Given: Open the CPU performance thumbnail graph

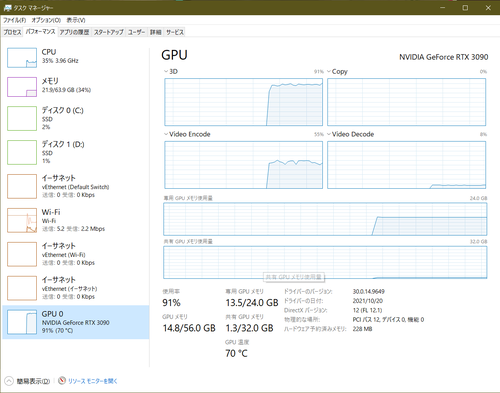Looking at the screenshot, I should coord(22,58).
